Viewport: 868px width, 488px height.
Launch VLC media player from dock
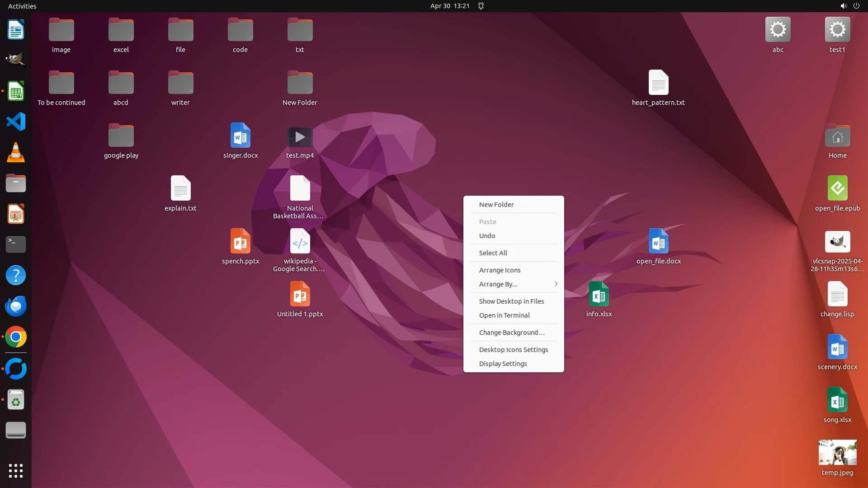tap(16, 152)
